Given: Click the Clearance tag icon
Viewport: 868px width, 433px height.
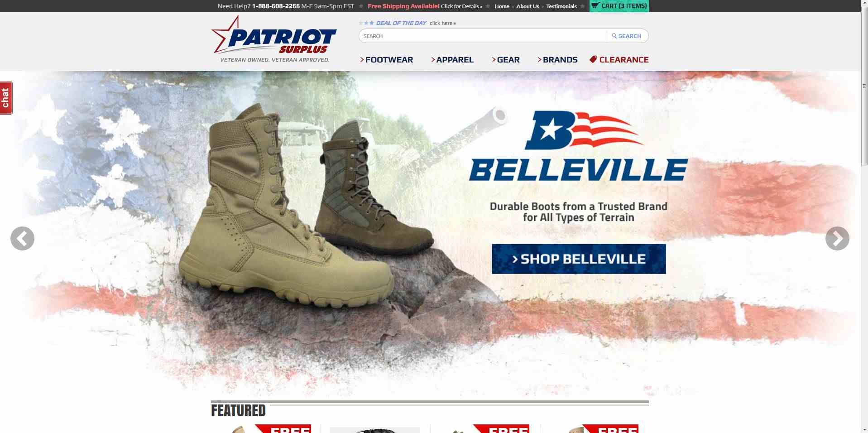Looking at the screenshot, I should 593,59.
